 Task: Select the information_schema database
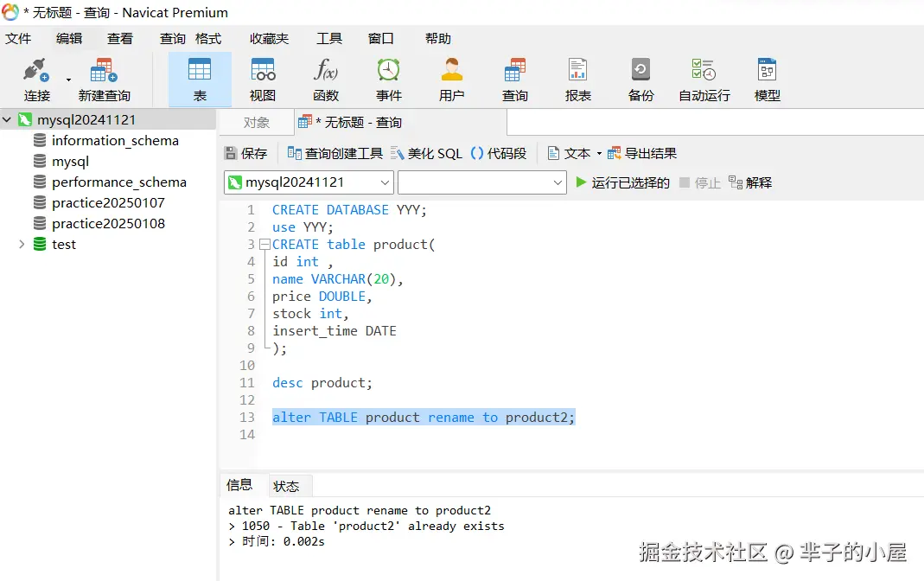(x=115, y=141)
